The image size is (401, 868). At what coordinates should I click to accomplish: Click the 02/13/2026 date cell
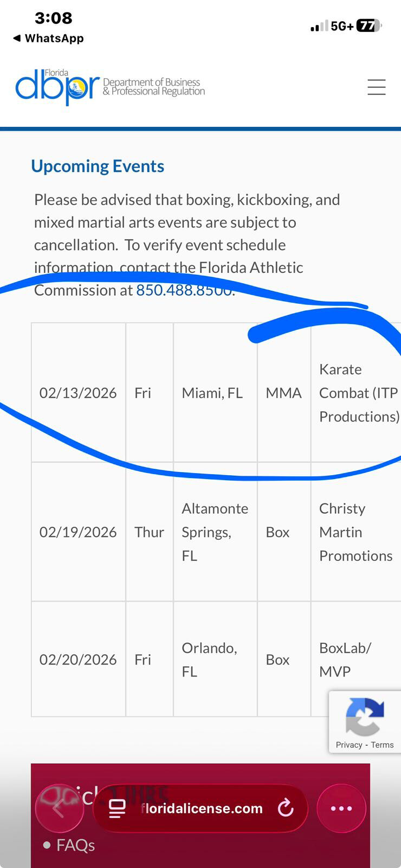(x=78, y=393)
